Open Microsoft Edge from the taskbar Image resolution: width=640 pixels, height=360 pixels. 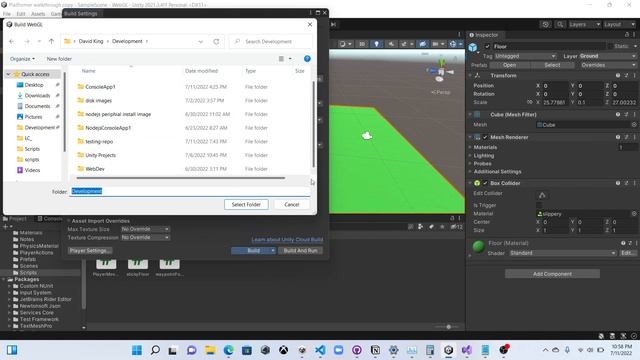pyautogui.click(x=229, y=350)
